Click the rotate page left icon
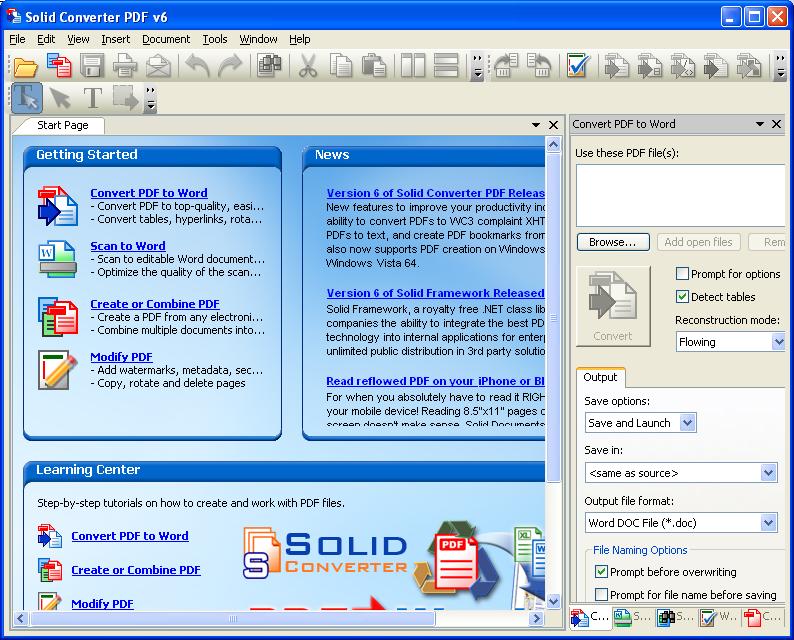The width and height of the screenshot is (794, 640). (506, 66)
